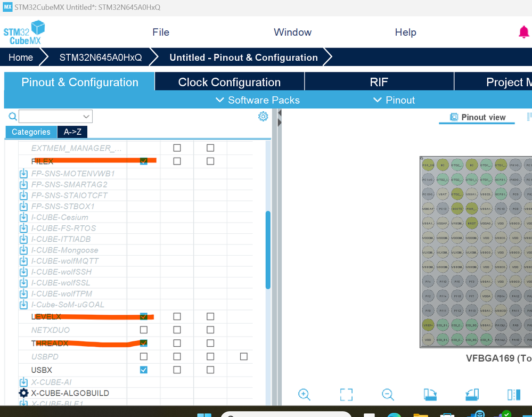Click inside the category search input field
Image resolution: width=532 pixels, height=417 pixels.
(51, 117)
